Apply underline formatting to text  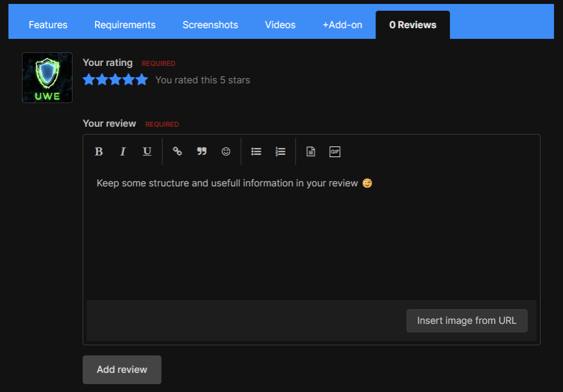147,152
